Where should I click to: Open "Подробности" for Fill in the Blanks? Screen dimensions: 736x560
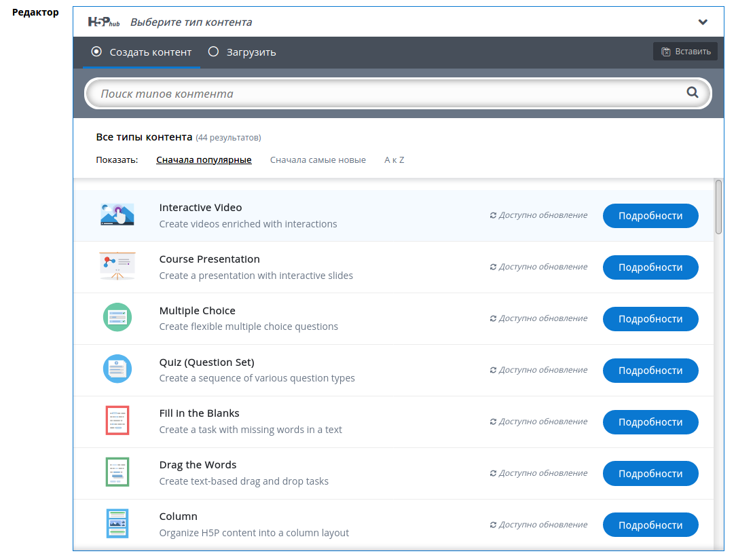coord(650,422)
